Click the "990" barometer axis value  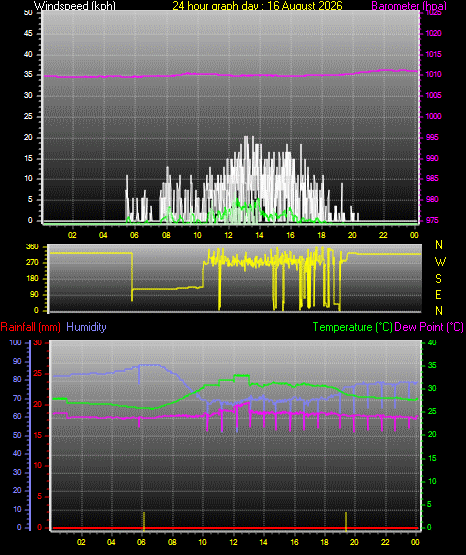click(x=432, y=158)
